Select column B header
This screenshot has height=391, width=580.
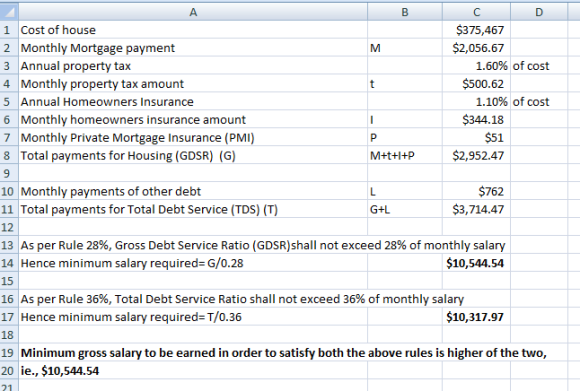[405, 12]
